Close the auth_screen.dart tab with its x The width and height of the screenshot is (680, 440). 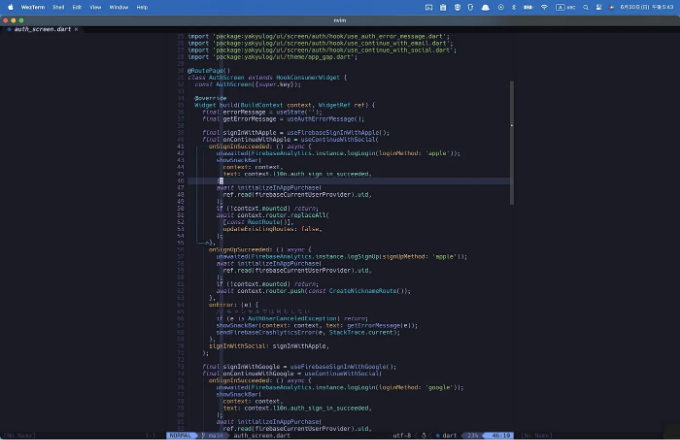pos(76,29)
